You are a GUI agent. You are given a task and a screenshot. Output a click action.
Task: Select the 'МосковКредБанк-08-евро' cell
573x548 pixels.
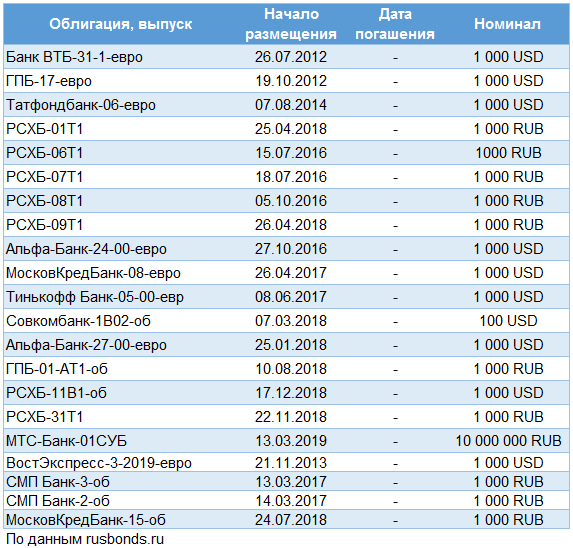pyautogui.click(x=93, y=273)
